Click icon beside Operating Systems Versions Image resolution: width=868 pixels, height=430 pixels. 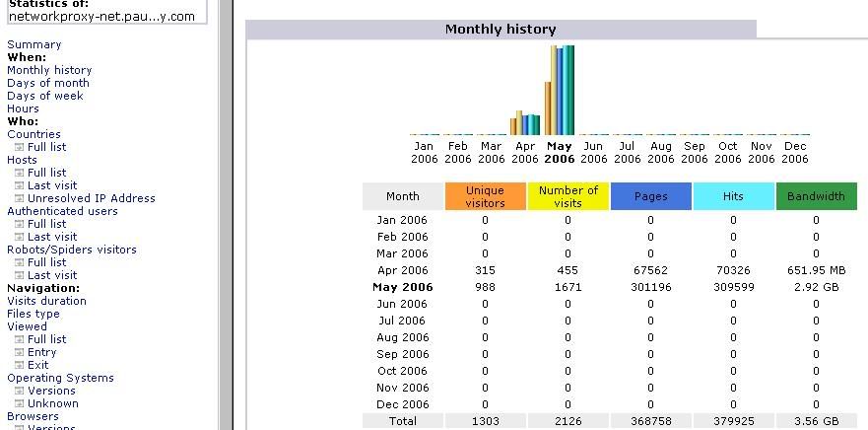(19, 391)
